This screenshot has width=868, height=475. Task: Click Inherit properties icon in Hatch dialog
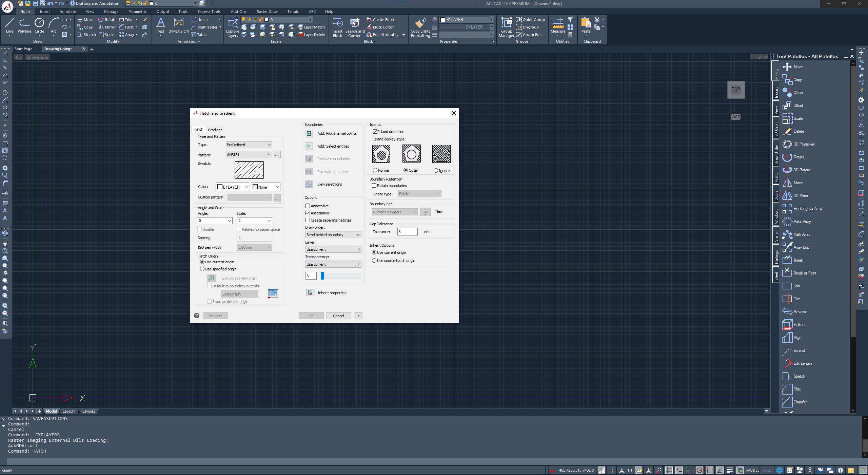[311, 293]
